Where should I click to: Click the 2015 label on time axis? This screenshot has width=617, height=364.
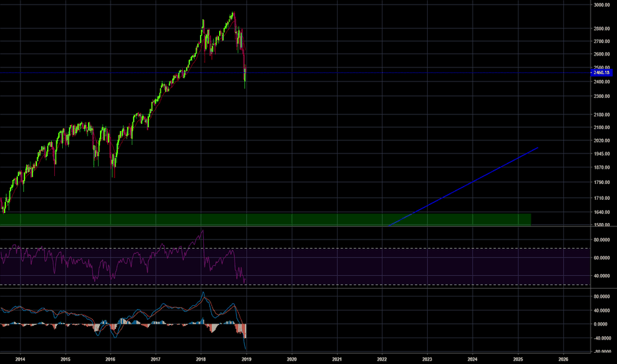click(x=66, y=359)
